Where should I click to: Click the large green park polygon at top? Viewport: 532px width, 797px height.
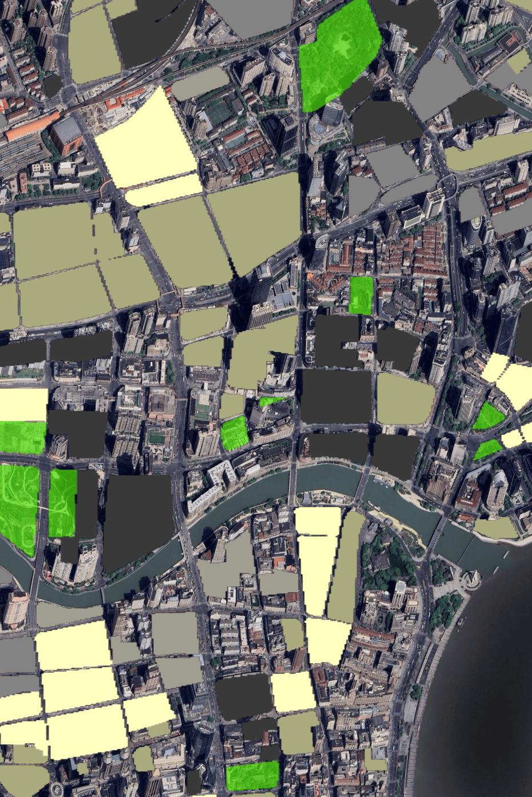click(338, 54)
